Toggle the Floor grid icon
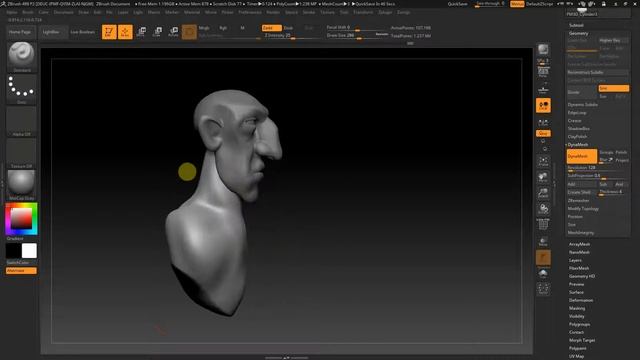640x360 pixels. (543, 88)
